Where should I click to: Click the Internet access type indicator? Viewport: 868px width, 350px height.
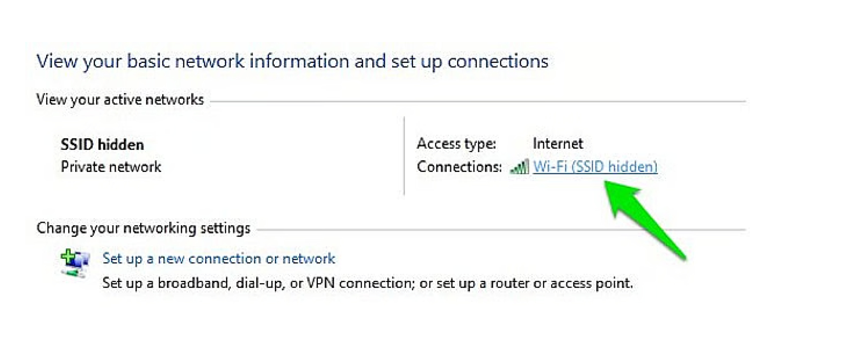[x=558, y=143]
